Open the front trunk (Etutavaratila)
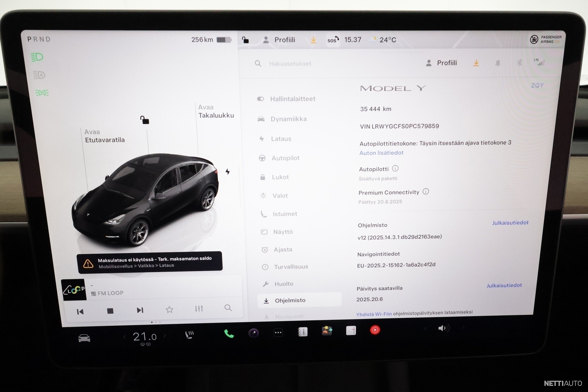Viewport: 588px width, 392px height. tap(105, 136)
